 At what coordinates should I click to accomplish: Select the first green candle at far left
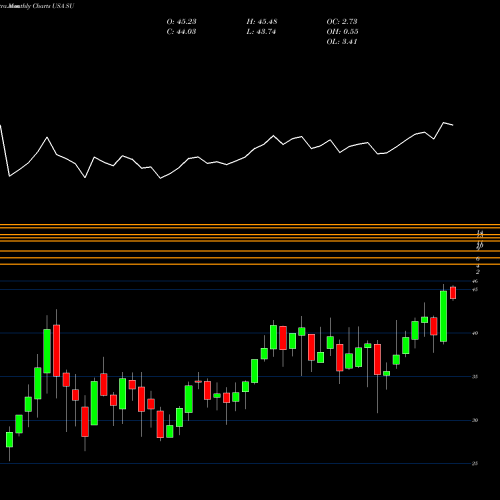click(x=9, y=439)
